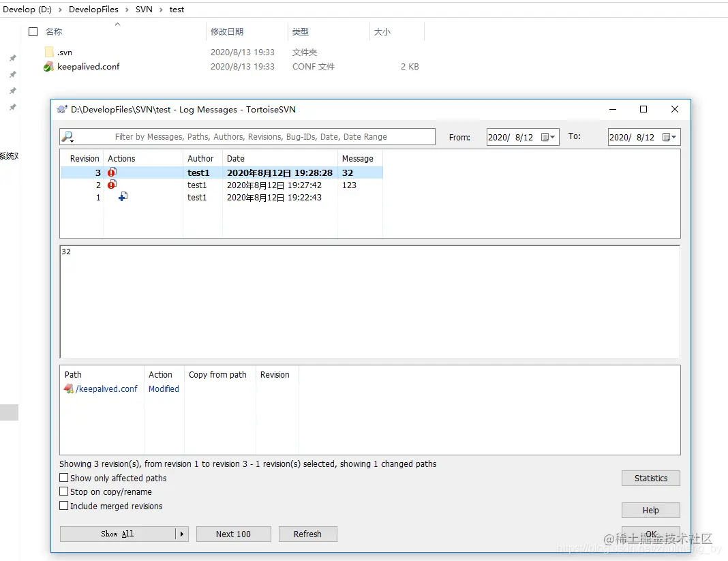Click the Show All button

[x=117, y=534]
